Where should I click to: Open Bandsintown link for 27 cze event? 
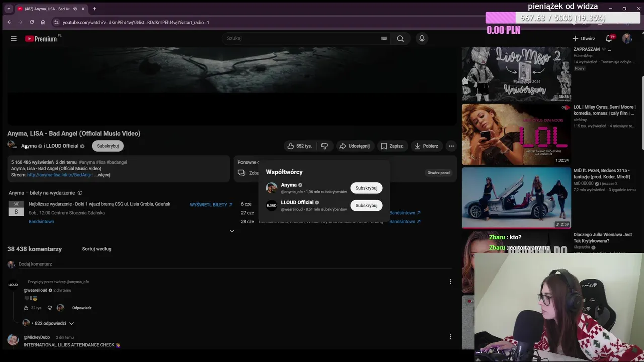[x=405, y=213]
